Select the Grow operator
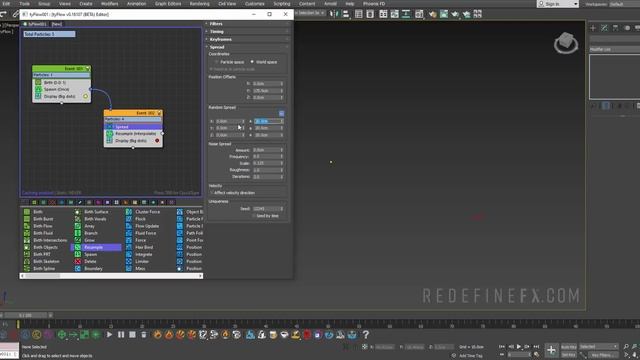The image size is (640, 360). click(x=89, y=240)
